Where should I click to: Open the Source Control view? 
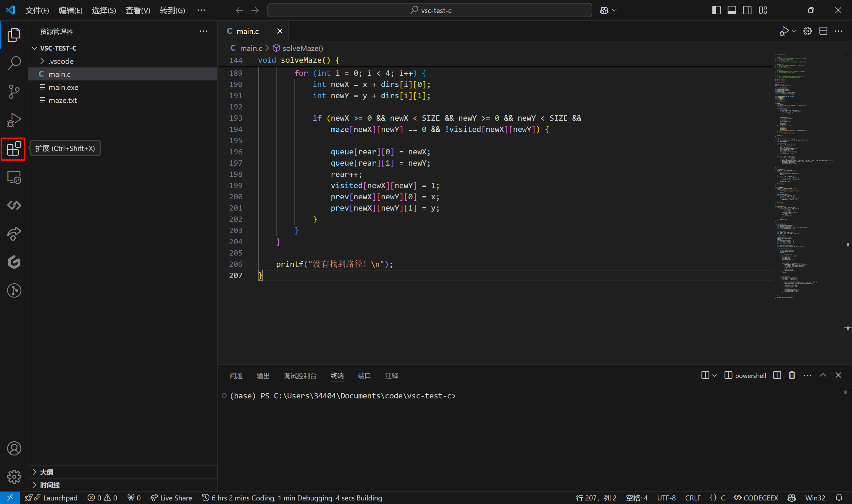(x=14, y=92)
